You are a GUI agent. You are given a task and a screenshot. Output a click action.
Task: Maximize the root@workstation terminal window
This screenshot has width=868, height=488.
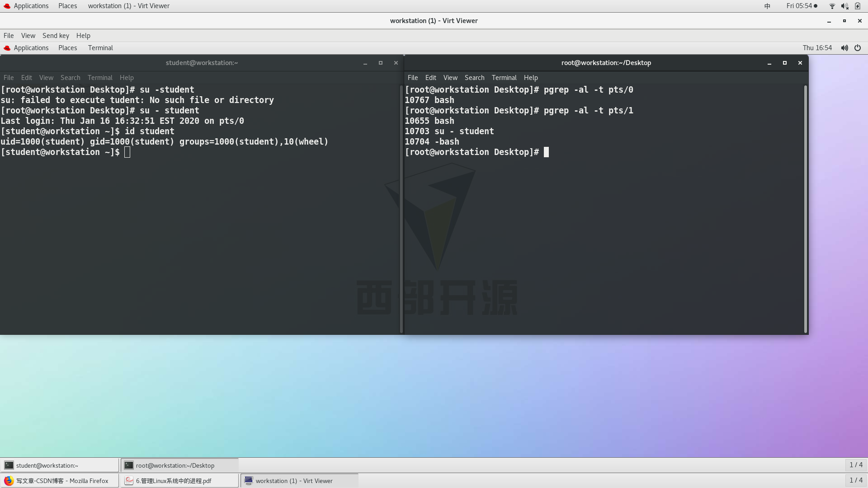click(x=785, y=63)
